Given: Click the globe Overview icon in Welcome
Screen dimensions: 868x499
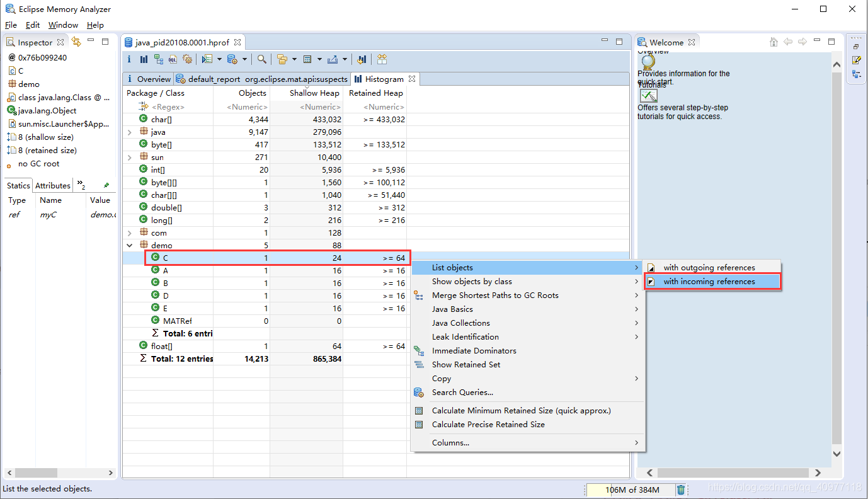Looking at the screenshot, I should 648,62.
